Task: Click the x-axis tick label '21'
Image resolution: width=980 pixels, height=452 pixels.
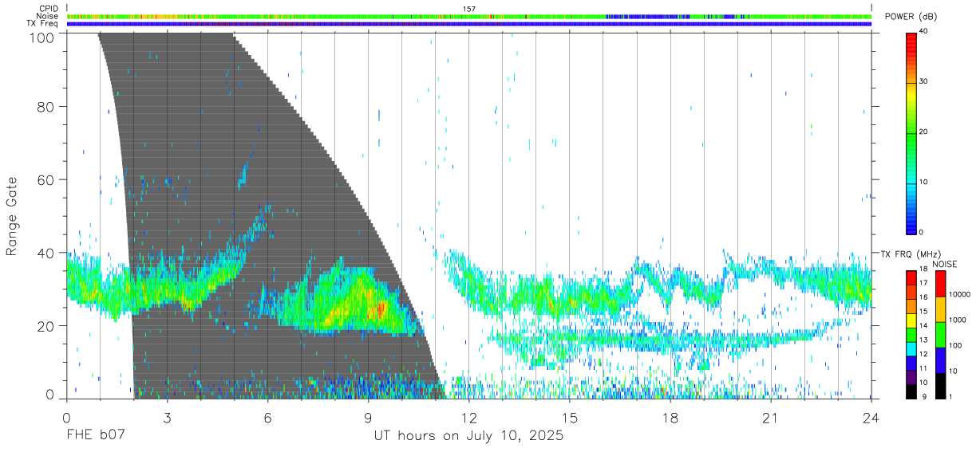Action: tap(771, 418)
